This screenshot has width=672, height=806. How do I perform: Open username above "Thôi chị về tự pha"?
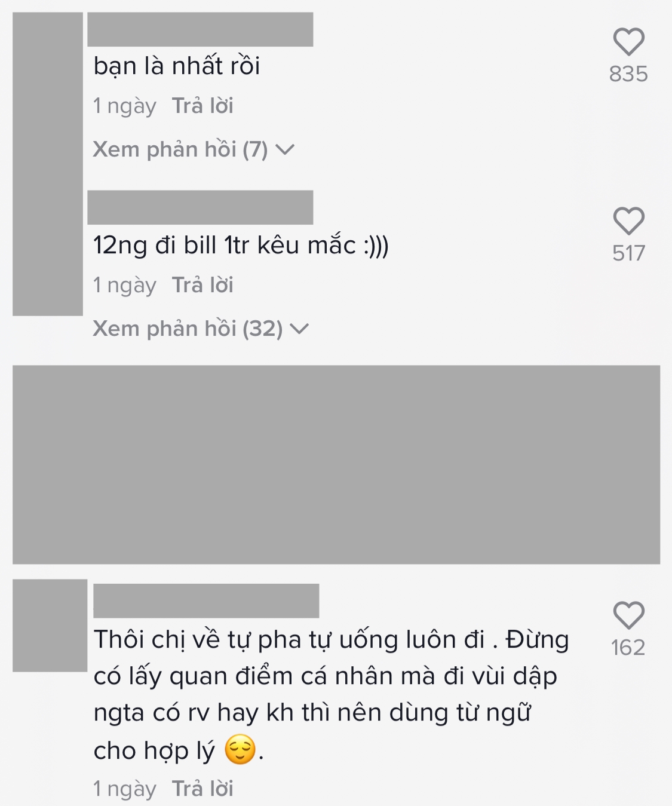206,600
